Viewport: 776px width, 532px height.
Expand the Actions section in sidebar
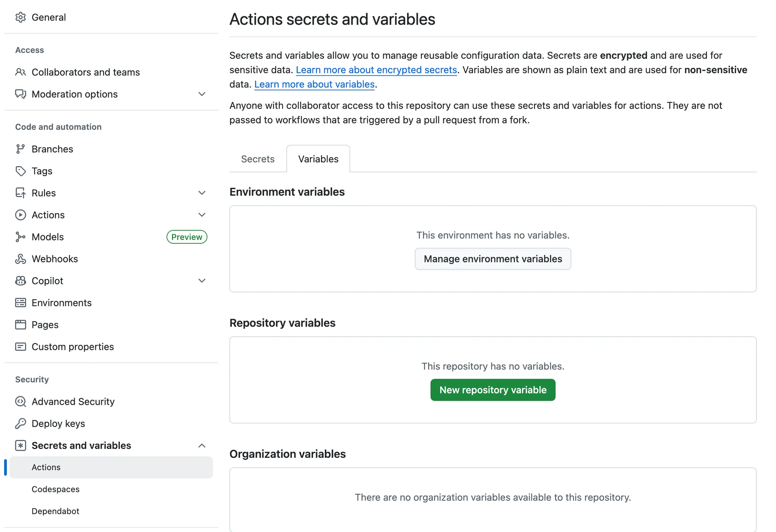click(x=202, y=215)
